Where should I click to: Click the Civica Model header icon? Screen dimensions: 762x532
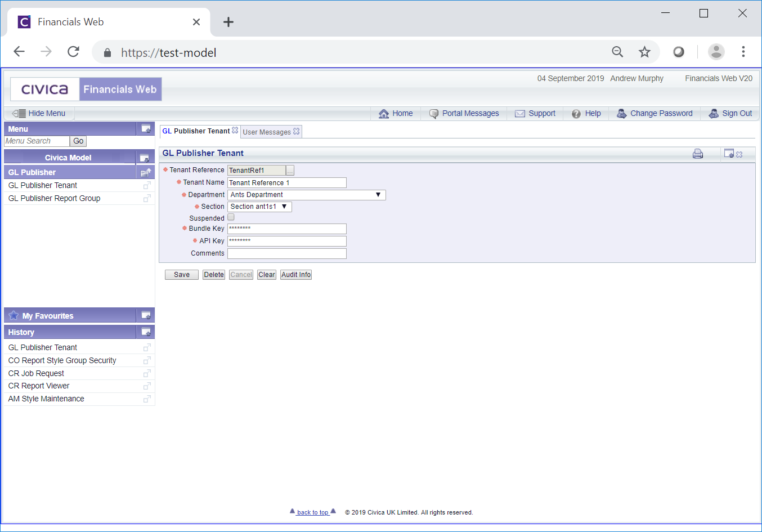pos(145,158)
